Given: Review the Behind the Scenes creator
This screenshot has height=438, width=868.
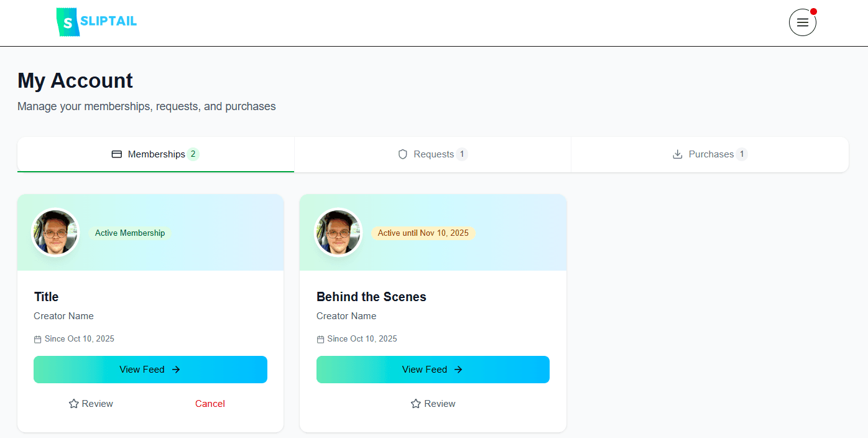Looking at the screenshot, I should tap(433, 403).
